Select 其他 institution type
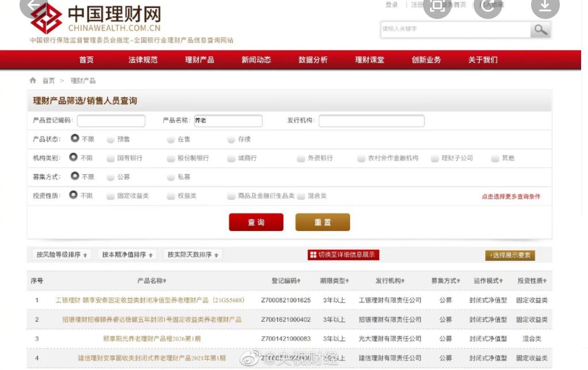588x370 pixels. tap(495, 159)
